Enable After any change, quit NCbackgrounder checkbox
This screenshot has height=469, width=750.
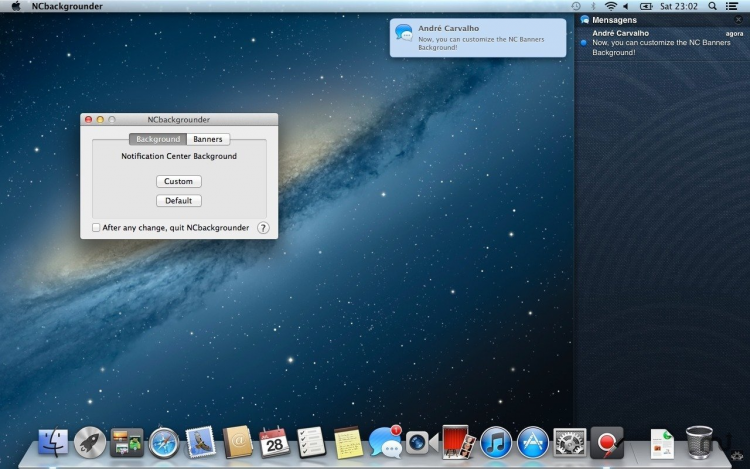click(96, 228)
